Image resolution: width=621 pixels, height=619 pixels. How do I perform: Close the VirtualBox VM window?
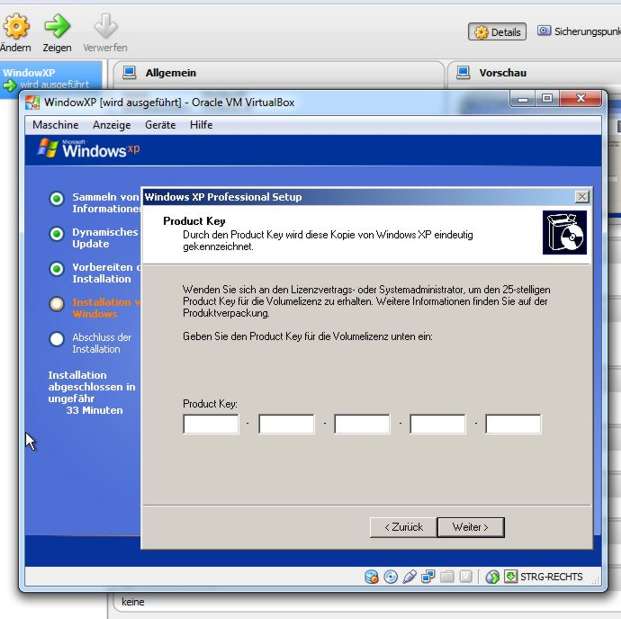tap(580, 99)
